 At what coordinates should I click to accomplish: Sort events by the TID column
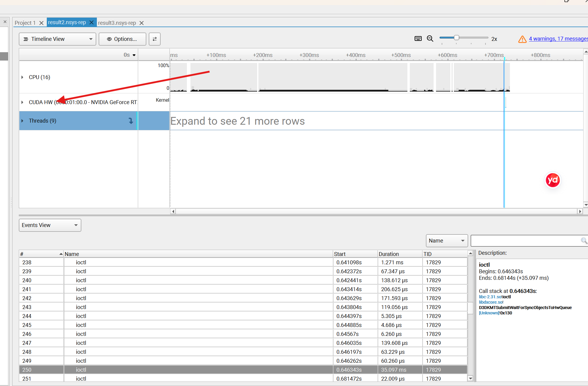(x=445, y=254)
